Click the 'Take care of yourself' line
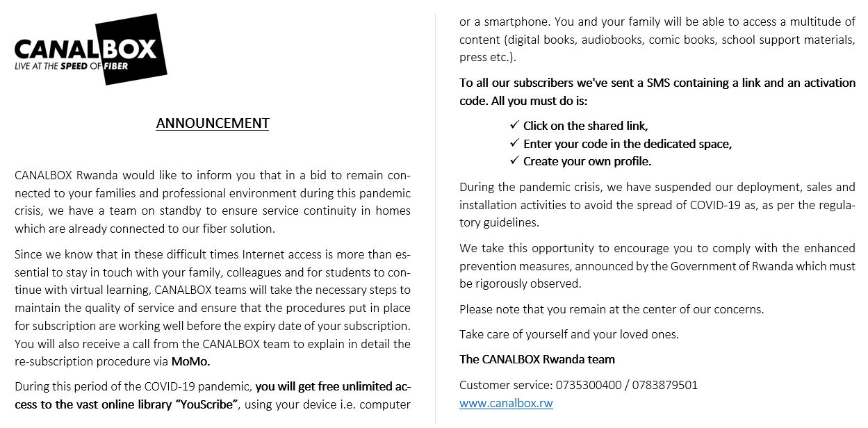868x428 pixels. [569, 334]
